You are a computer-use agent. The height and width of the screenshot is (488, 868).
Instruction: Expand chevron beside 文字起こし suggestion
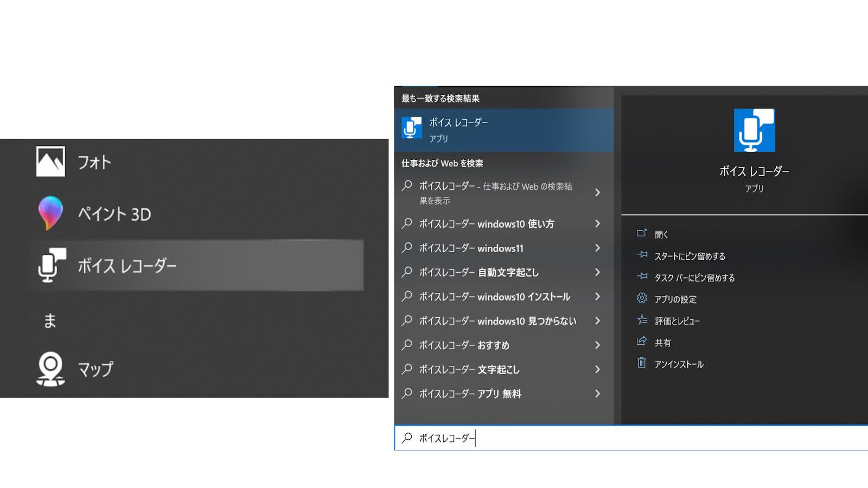(597, 369)
